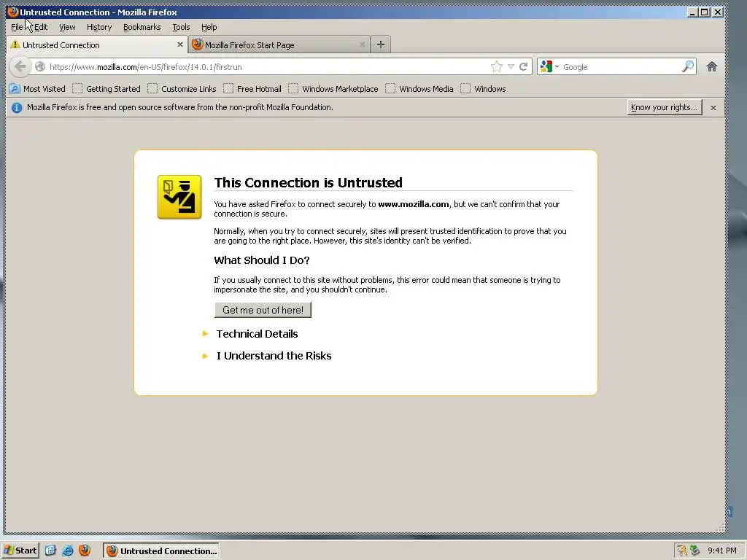Close the Untrusted Connection tab
Screen dimensions: 747x560
(179, 44)
